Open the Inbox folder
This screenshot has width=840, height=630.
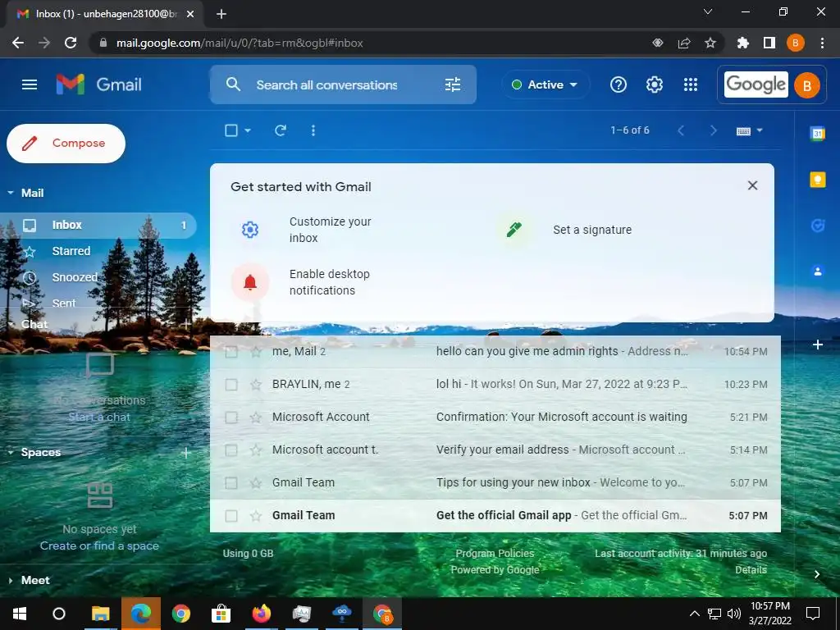[98, 225]
